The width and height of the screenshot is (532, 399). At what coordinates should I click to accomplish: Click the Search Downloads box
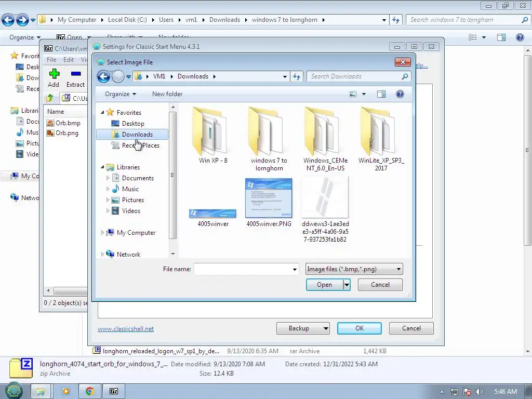pos(354,77)
